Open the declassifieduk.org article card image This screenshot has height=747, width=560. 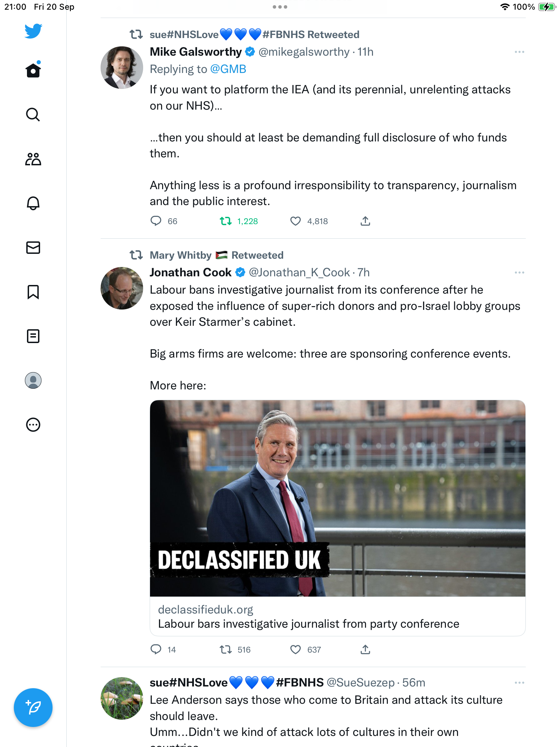pos(338,498)
